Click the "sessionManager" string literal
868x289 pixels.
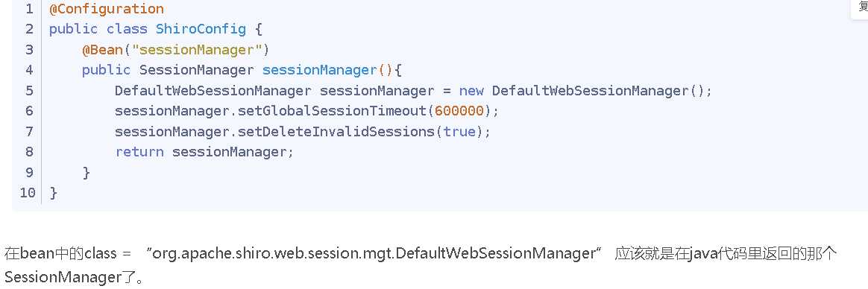click(196, 50)
